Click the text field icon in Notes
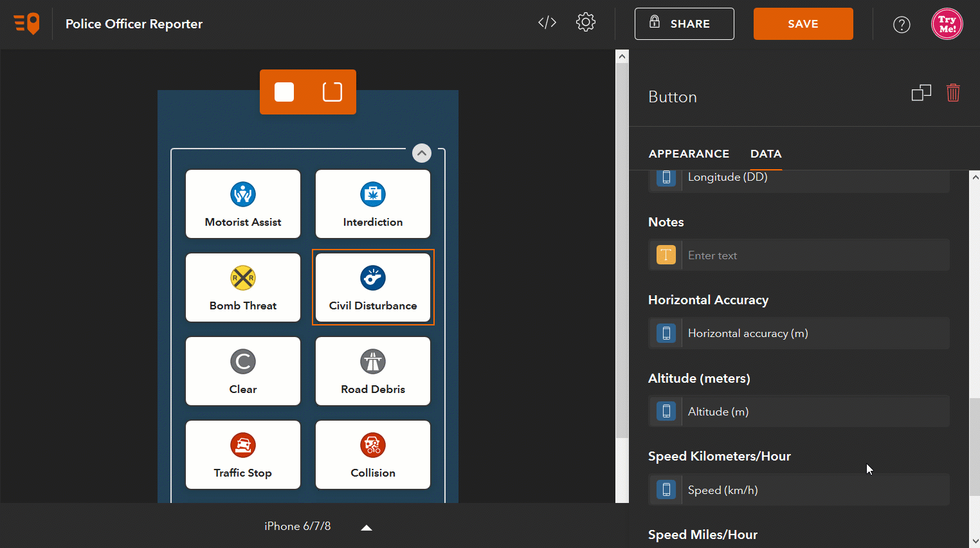 666,255
